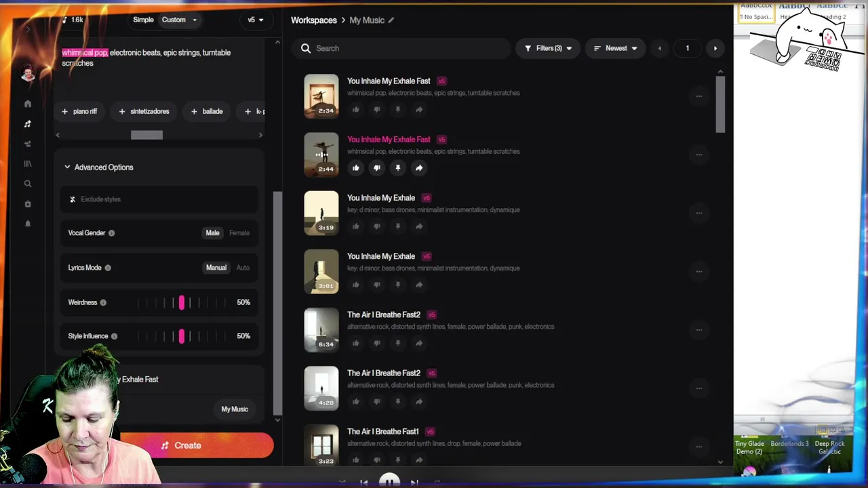Open the v5 model version dropdown
868x488 pixels.
[x=256, y=20]
